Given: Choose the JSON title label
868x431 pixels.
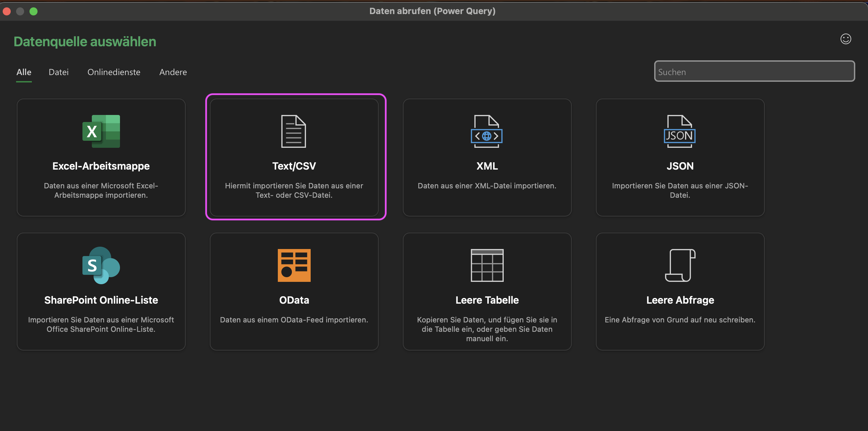Looking at the screenshot, I should 680,166.
